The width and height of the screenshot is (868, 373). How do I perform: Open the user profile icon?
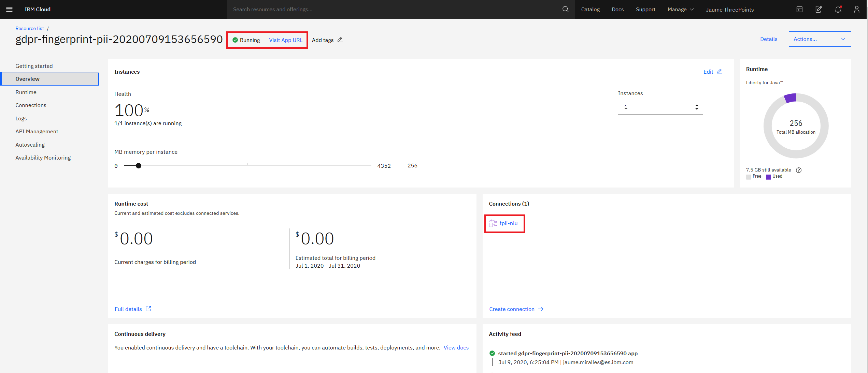857,9
